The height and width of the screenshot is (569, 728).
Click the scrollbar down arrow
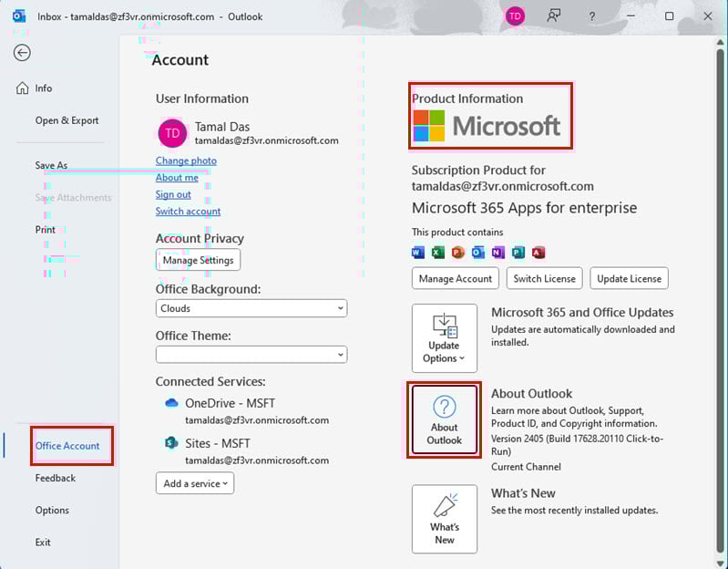coord(720,563)
